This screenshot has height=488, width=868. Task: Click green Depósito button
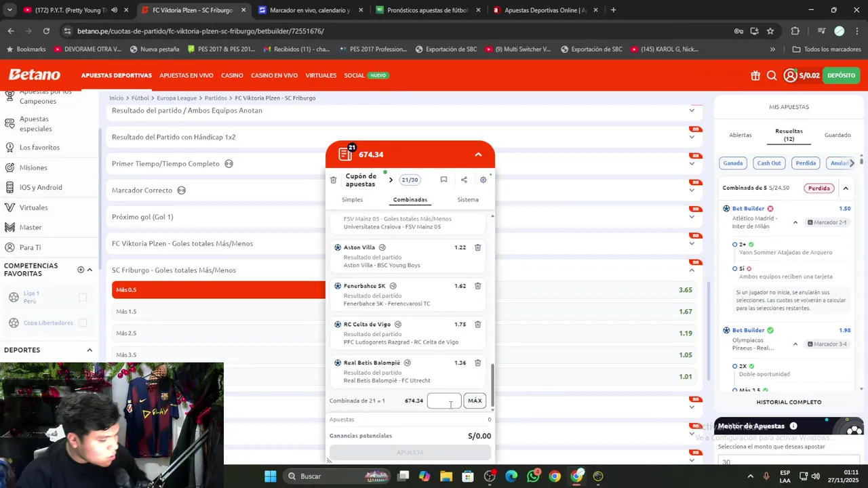point(842,75)
